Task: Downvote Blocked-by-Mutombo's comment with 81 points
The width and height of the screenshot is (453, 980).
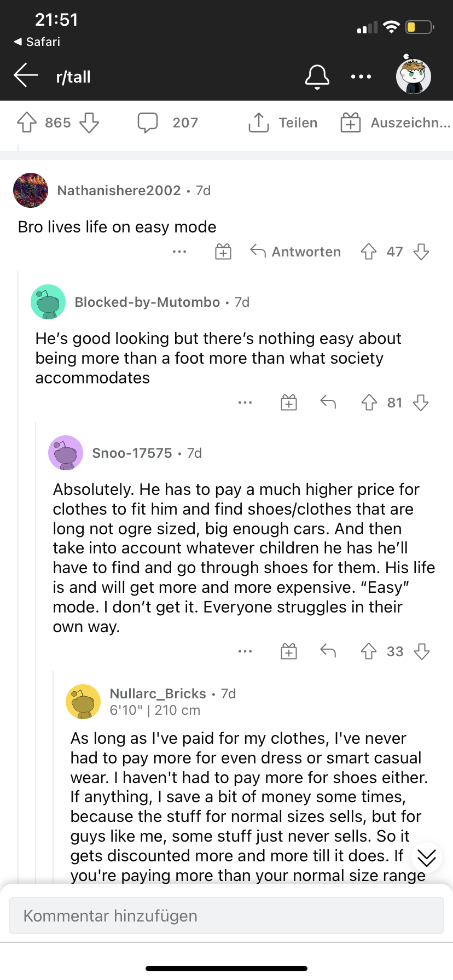Action: pos(421,402)
